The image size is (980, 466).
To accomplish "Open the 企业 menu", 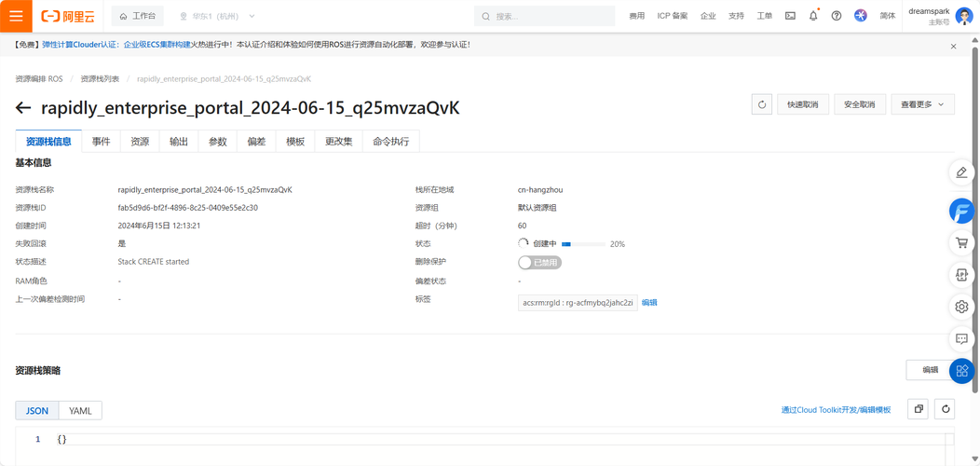I will coord(708,16).
